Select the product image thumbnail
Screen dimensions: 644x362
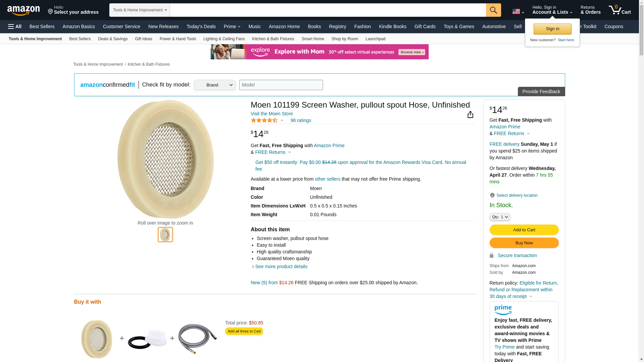point(165,235)
